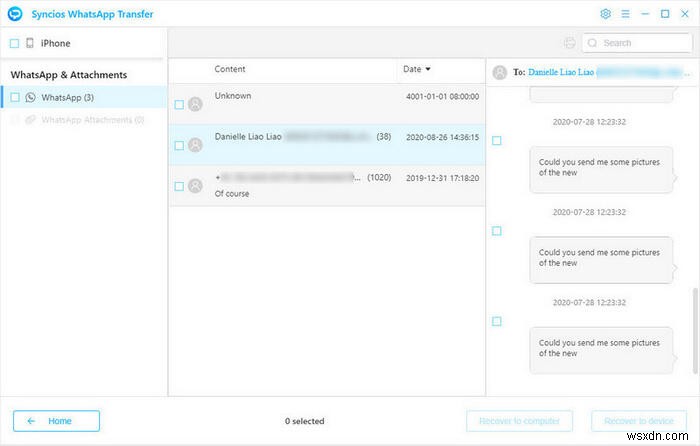700x446 pixels.
Task: Select WhatsApp Attachments (0) in the sidebar
Action: [x=84, y=120]
